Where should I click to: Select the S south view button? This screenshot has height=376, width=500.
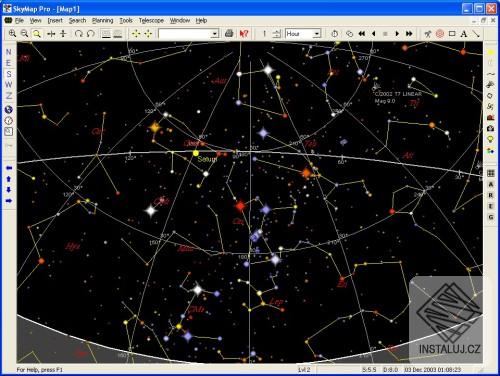tap(9, 74)
